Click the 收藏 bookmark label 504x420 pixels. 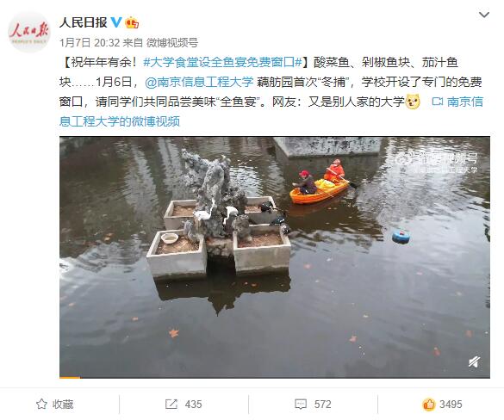[63, 405]
